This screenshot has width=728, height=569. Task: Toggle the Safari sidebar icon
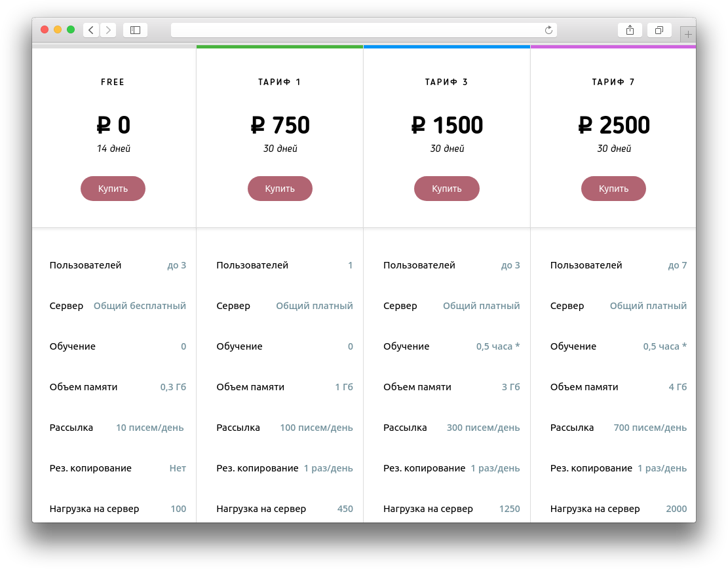coord(135,30)
